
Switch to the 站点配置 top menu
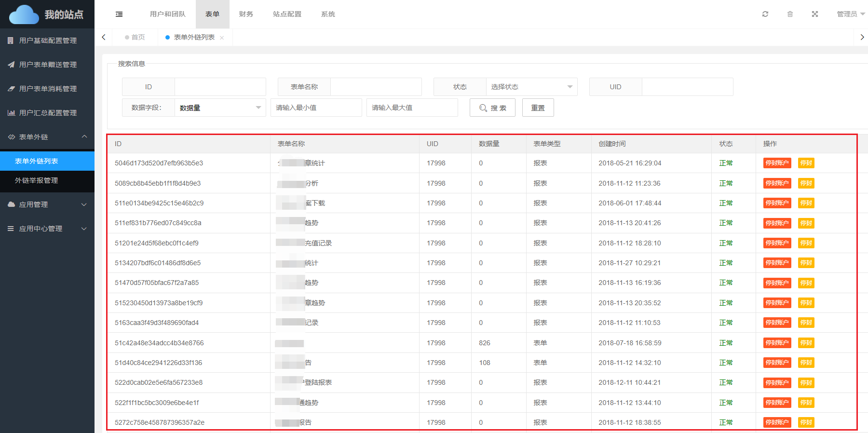[x=287, y=14]
